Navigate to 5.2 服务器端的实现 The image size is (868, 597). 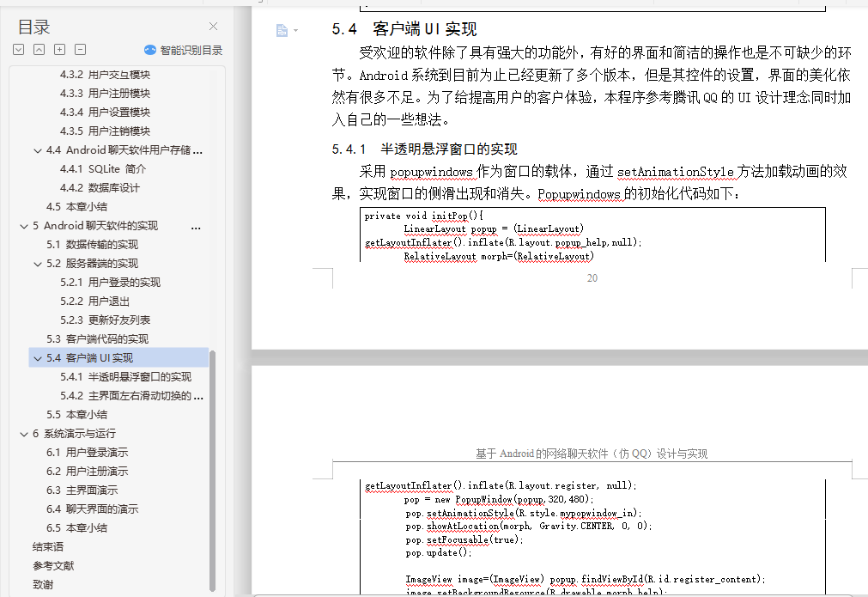[x=93, y=263]
